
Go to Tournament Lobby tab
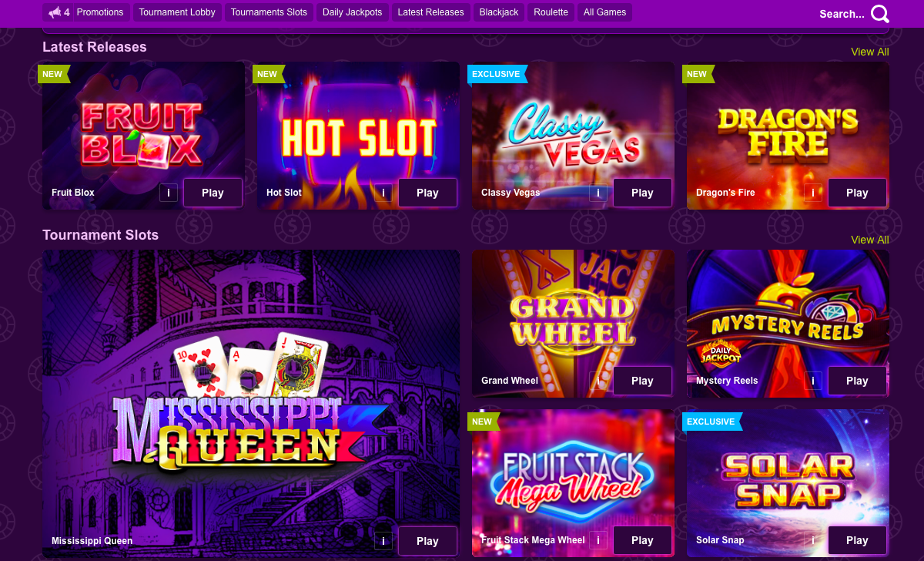click(177, 12)
